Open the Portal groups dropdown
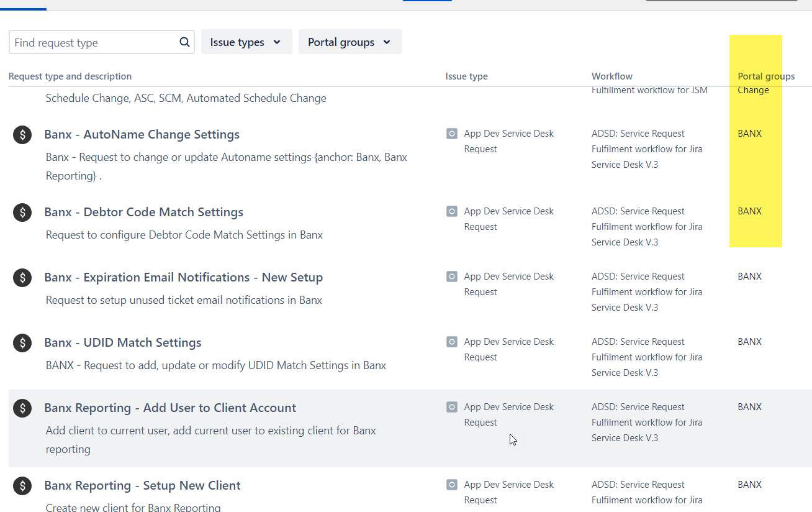812x512 pixels. tap(350, 42)
